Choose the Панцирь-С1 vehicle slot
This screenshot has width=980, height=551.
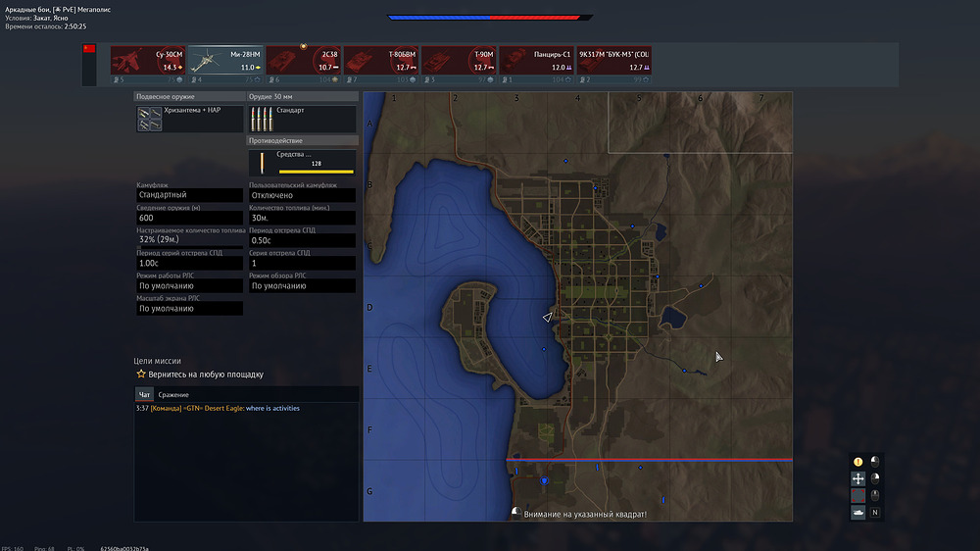pyautogui.click(x=536, y=61)
